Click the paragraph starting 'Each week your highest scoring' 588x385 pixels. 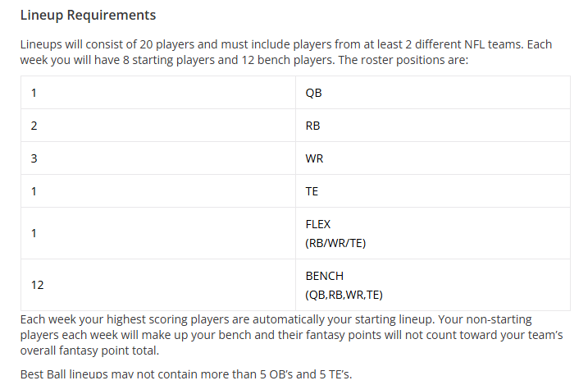(291, 335)
